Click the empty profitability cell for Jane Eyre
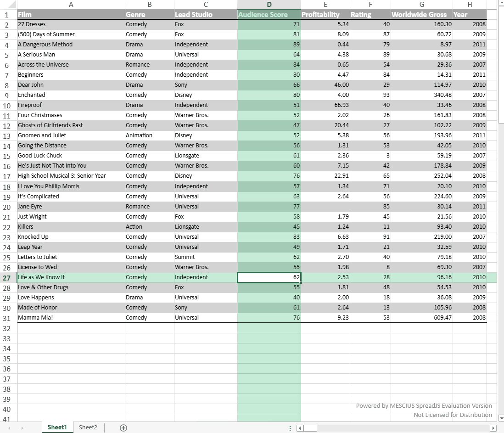 point(325,206)
